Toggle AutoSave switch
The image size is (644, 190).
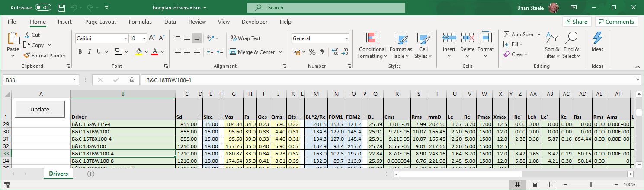[43, 8]
